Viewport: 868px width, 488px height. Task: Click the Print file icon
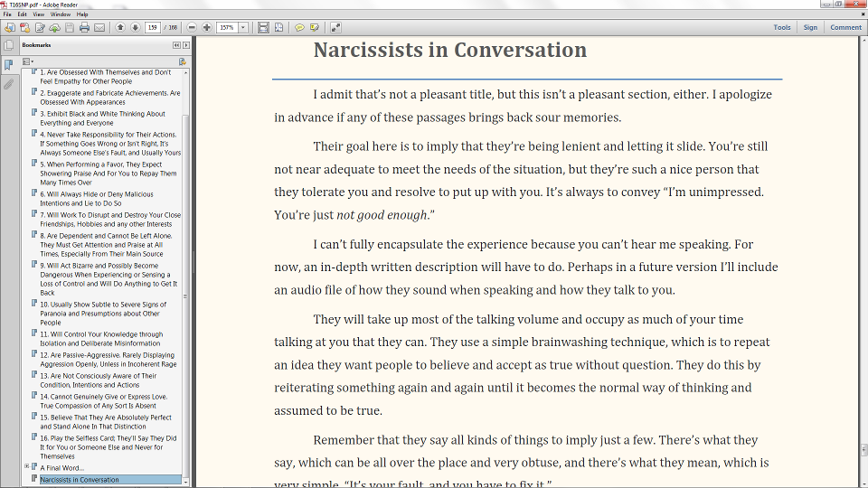click(x=84, y=28)
